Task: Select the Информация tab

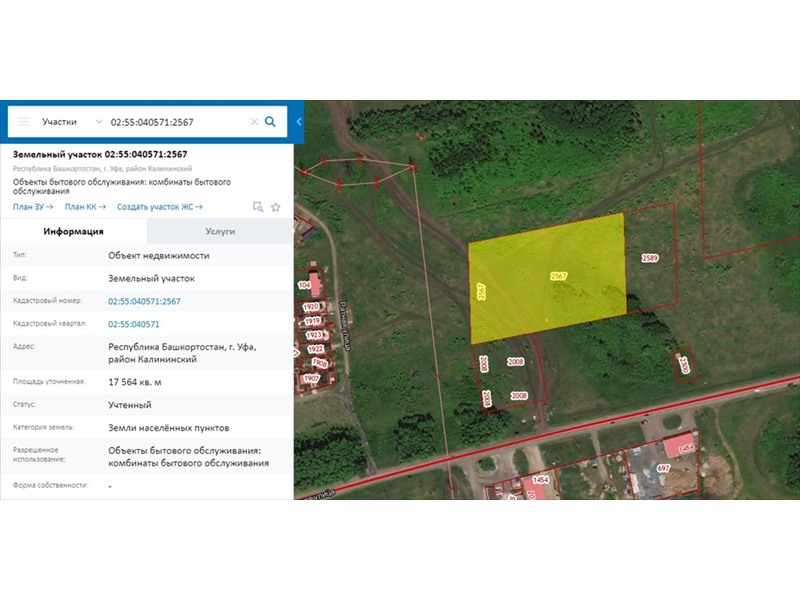Action: point(73,231)
